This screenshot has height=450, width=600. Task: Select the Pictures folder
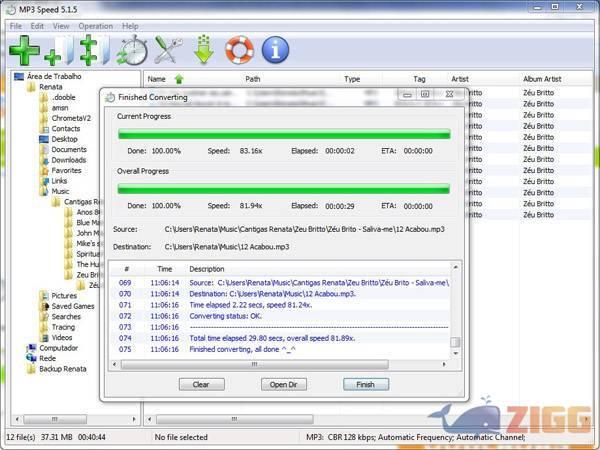click(x=58, y=296)
